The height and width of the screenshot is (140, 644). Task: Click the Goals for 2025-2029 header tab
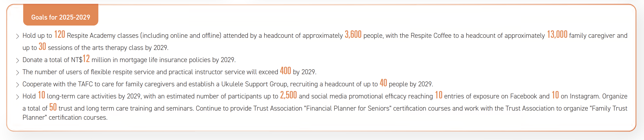click(60, 17)
